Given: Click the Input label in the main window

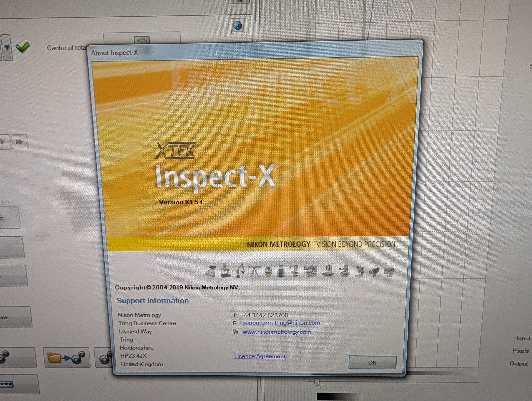Looking at the screenshot, I should tap(523, 338).
